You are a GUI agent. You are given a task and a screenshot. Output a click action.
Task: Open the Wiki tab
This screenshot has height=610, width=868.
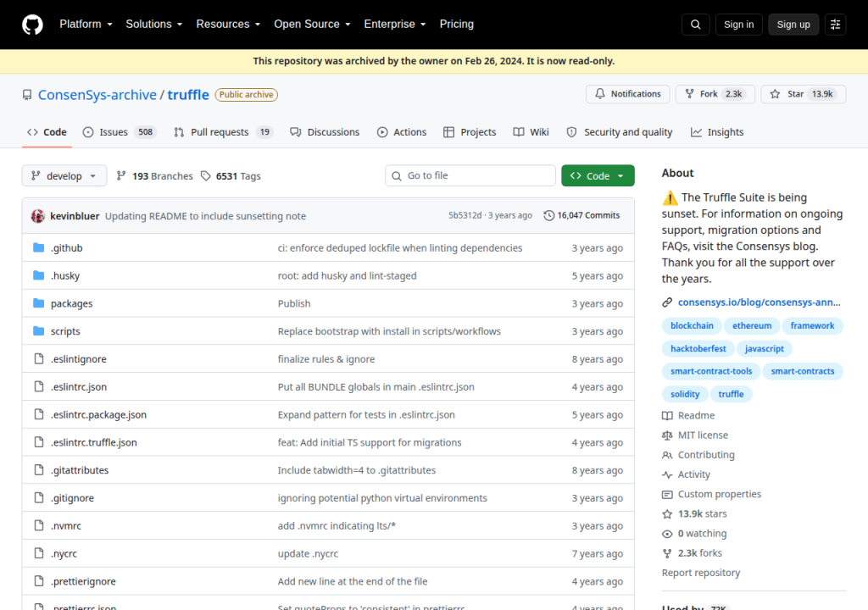click(531, 132)
